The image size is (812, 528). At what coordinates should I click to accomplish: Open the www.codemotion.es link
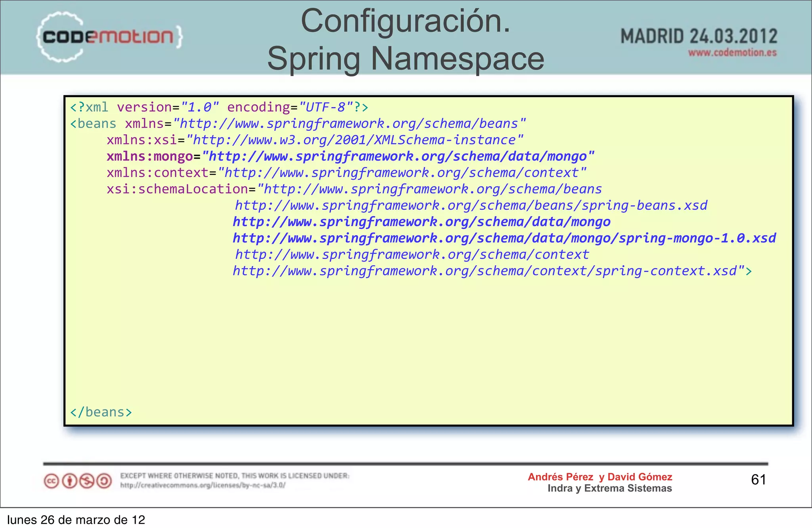[x=732, y=52]
